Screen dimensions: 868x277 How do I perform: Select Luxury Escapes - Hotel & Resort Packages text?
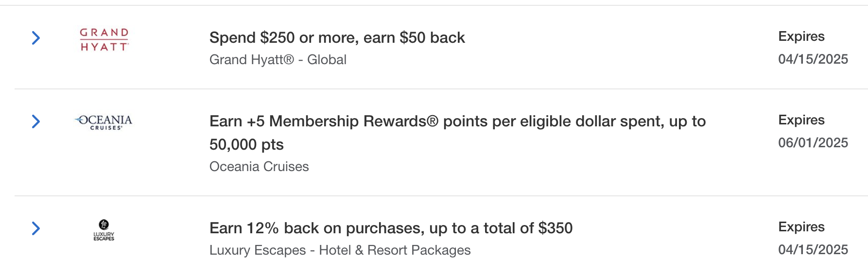click(x=340, y=250)
